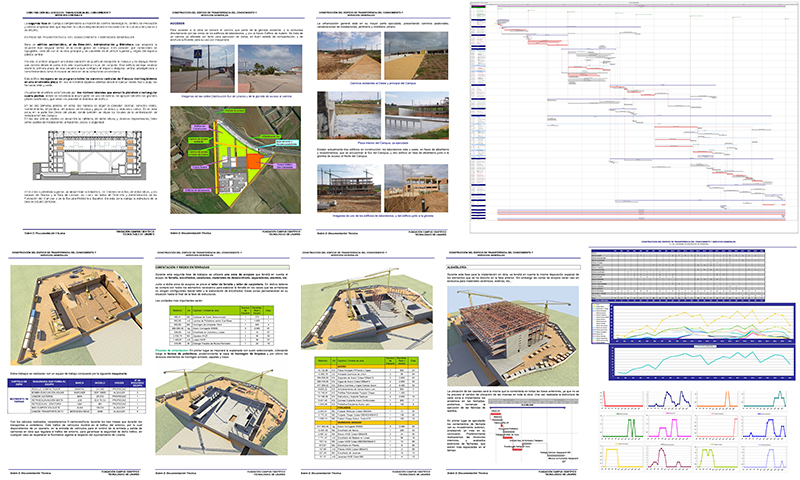
Task: Click the orange plot on the aerial map
Action: pyautogui.click(x=254, y=161)
